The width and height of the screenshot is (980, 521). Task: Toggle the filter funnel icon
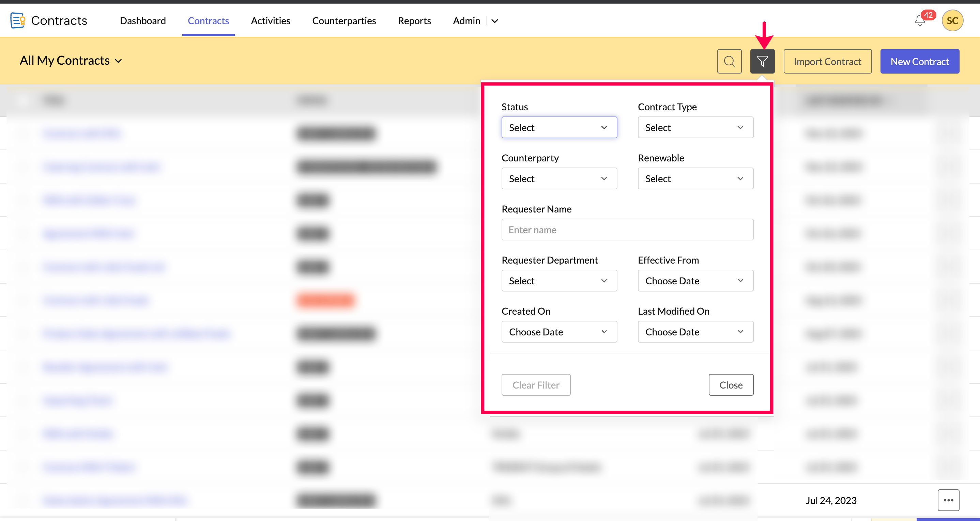point(762,61)
